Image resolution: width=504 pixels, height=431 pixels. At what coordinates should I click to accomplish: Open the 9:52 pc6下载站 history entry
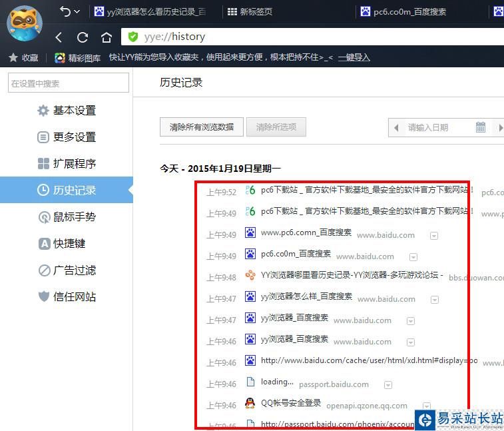(366, 190)
